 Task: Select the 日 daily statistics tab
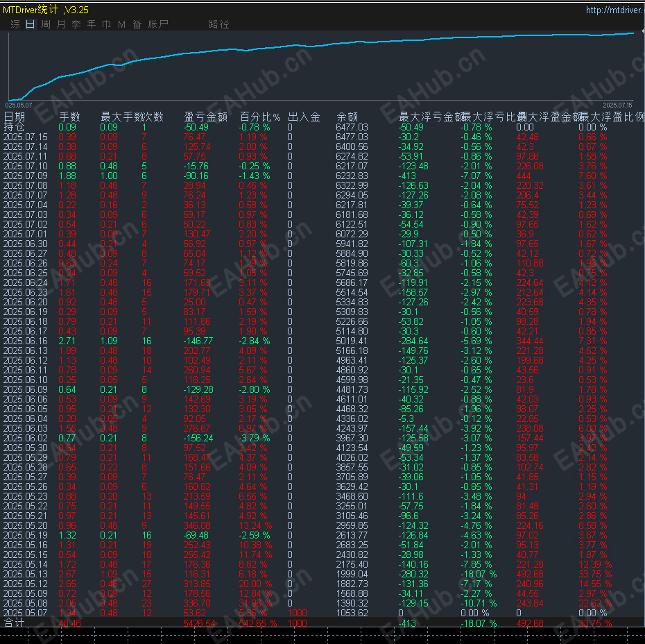[31, 24]
